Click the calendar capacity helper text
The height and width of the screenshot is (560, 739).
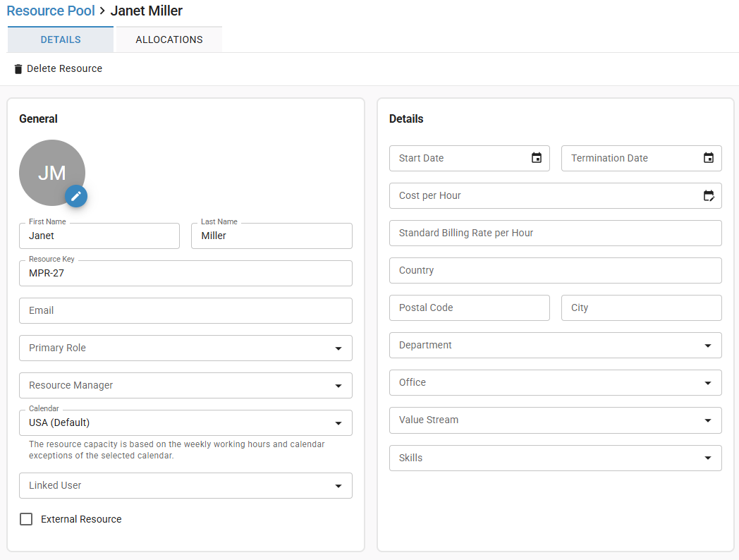click(177, 450)
